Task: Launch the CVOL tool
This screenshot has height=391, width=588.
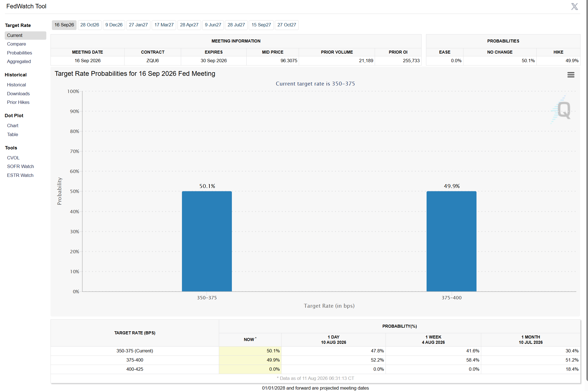Action: click(13, 158)
